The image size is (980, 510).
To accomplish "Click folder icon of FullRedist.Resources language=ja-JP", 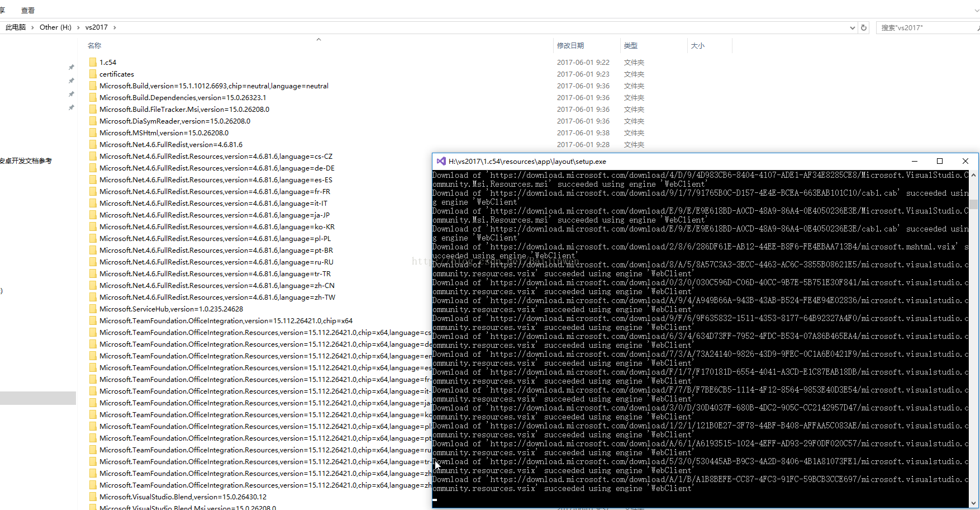I will pyautogui.click(x=93, y=215).
